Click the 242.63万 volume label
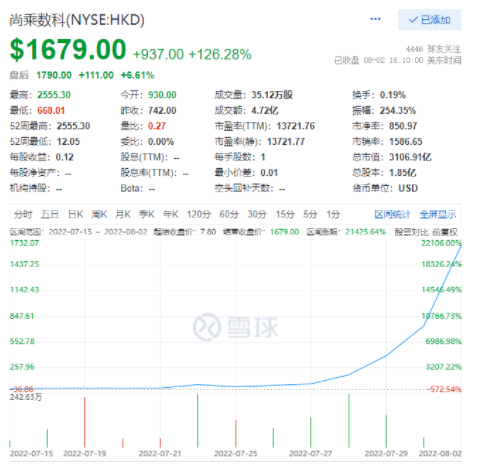 click(26, 397)
